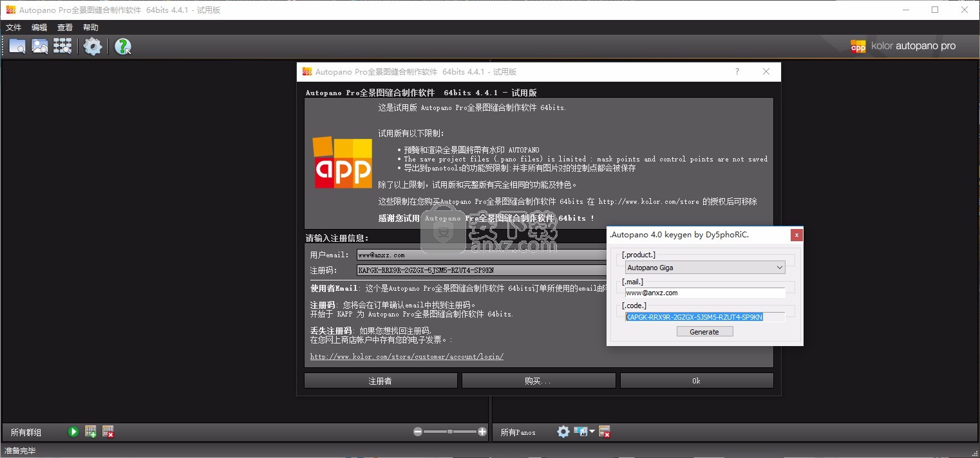
Task: Click the grid search toolbar icon
Action: click(x=62, y=46)
